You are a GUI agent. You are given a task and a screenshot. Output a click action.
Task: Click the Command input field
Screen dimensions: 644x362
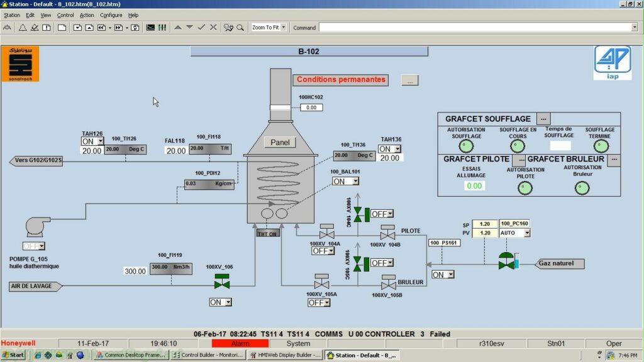[474, 28]
